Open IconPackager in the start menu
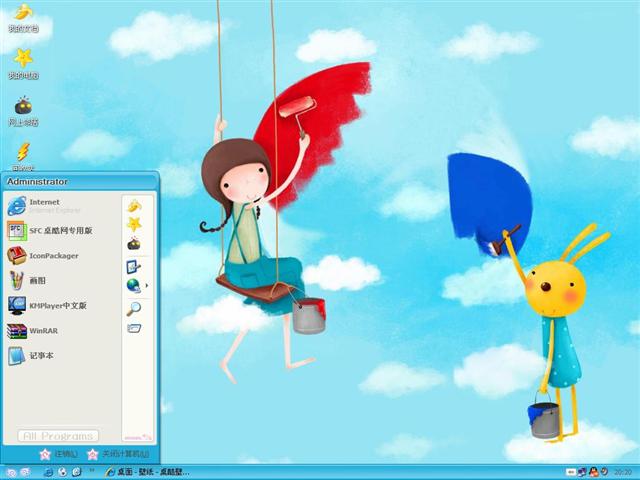Viewport: 640px width, 480px height. click(43, 256)
